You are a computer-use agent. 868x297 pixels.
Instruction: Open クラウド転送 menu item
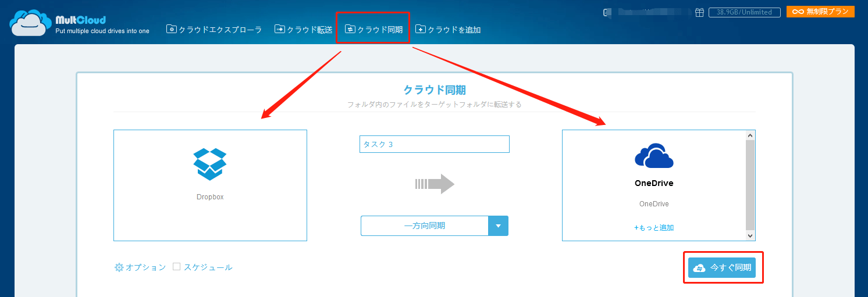(304, 29)
